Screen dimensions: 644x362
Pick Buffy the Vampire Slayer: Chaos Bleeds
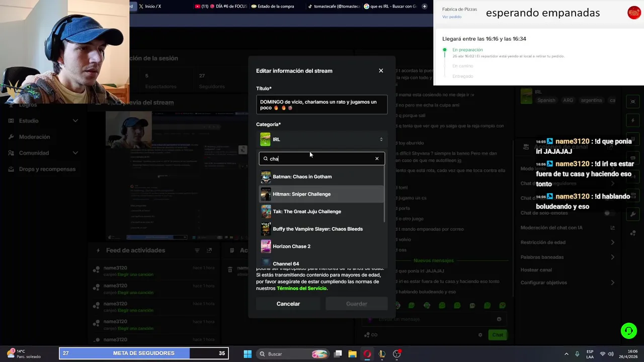click(321, 229)
